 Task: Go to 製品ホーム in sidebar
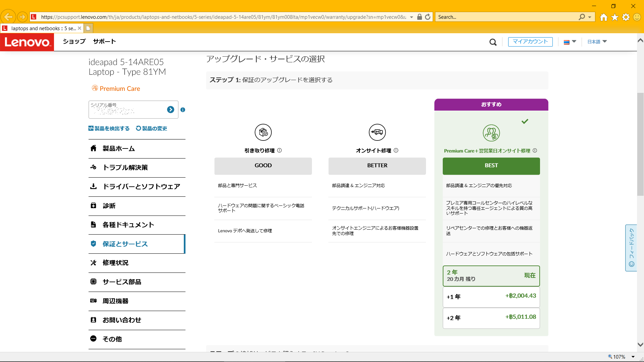[x=137, y=148]
